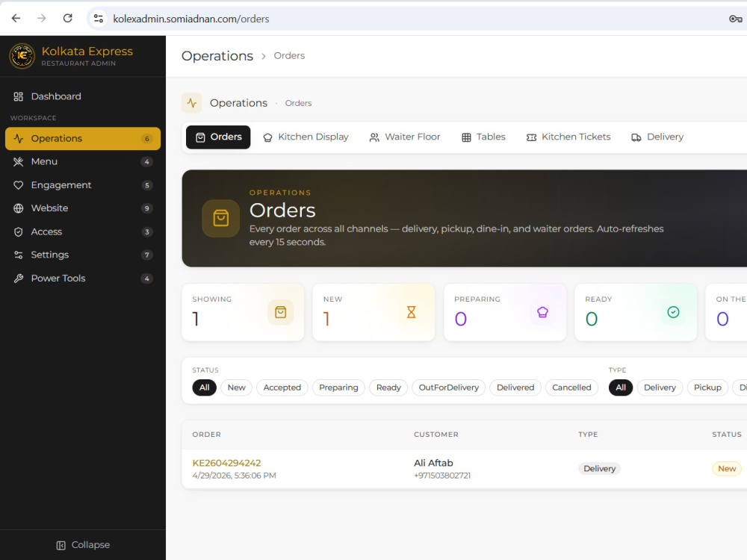Click the Power Tools wrench icon

click(x=18, y=278)
